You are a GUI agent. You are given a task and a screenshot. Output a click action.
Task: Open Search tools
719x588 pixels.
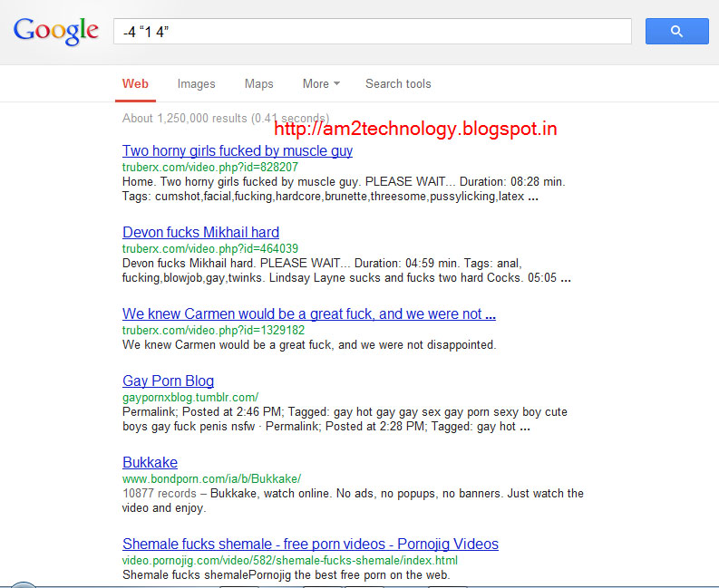click(x=398, y=84)
